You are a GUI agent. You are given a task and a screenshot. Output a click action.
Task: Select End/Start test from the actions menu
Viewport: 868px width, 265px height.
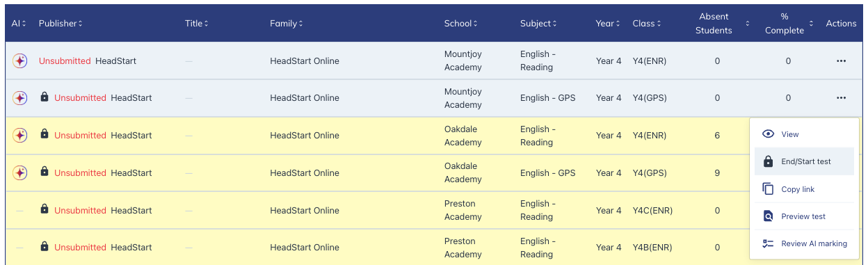click(804, 161)
